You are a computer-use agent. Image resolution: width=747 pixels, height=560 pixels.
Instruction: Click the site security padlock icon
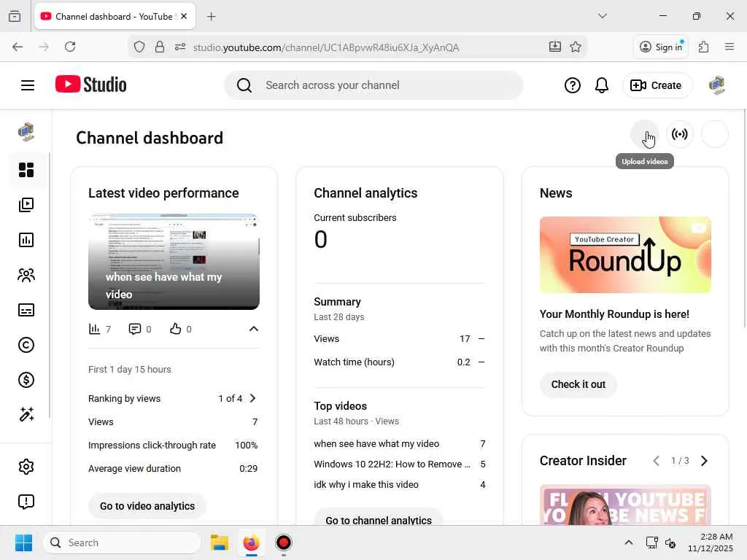pos(160,47)
